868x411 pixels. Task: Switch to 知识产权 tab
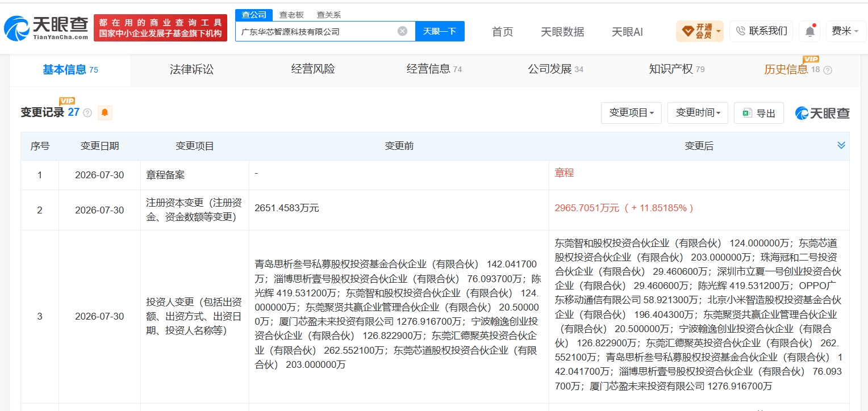pos(677,70)
